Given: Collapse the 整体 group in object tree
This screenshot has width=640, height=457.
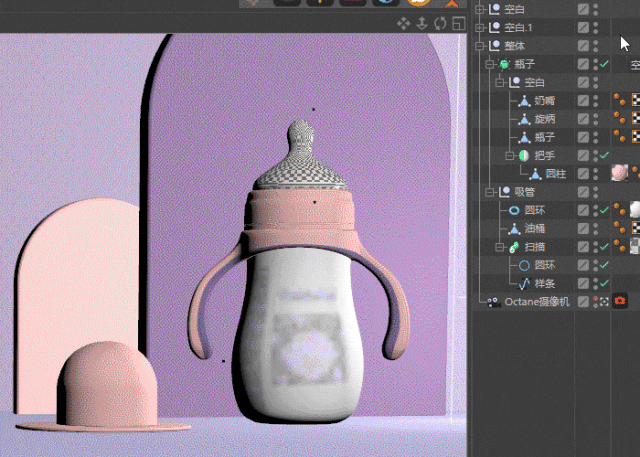Looking at the screenshot, I should pyautogui.click(x=479, y=46).
